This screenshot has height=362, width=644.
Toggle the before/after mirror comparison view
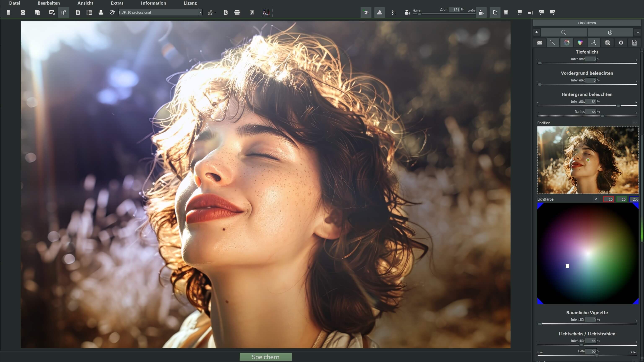[x=379, y=12]
